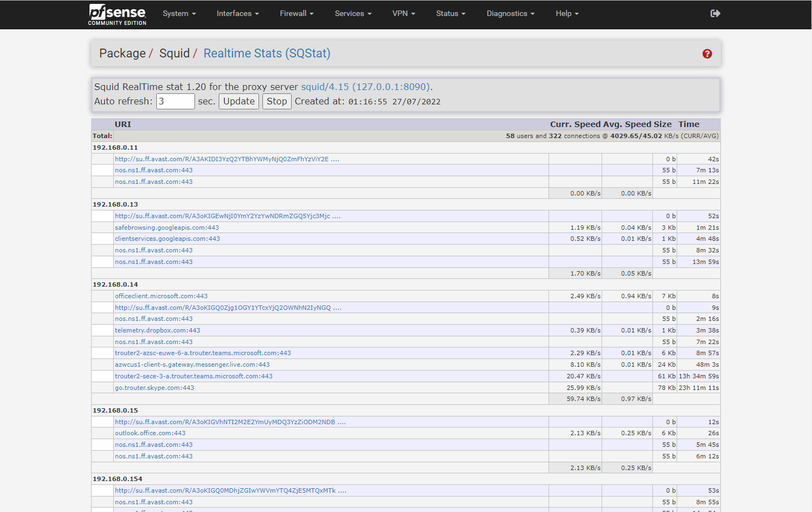
Task: Click safebrowsing.googleapis.com:443 entry
Action: point(167,228)
